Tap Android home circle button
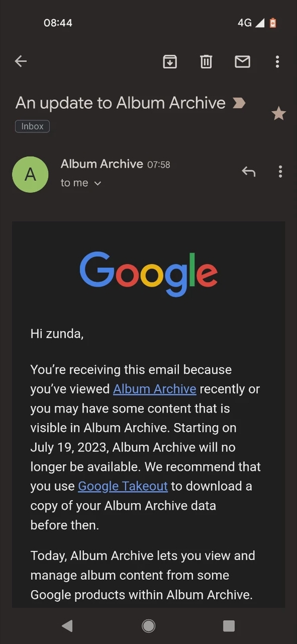The width and height of the screenshot is (297, 644). pos(148,626)
